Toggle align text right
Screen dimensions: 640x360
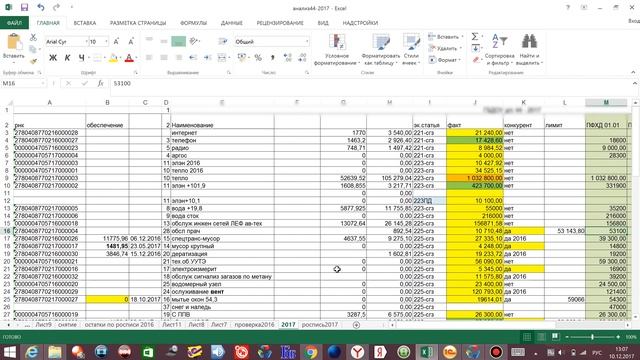click(178, 58)
